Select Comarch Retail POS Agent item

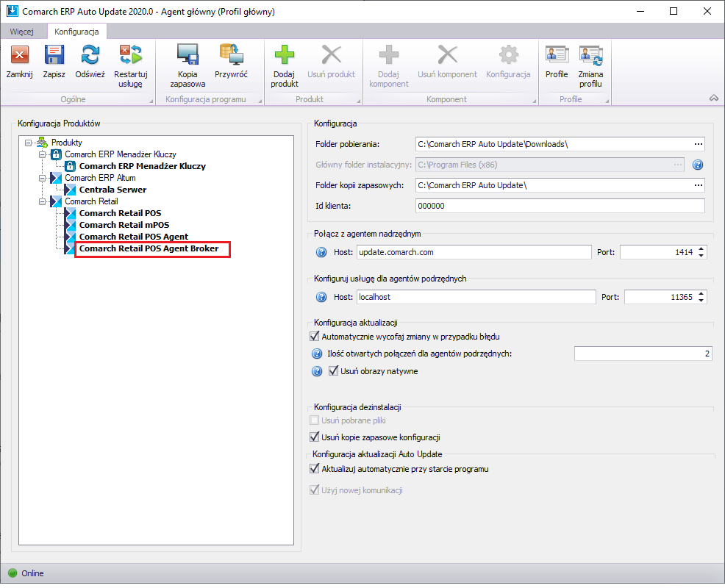tap(134, 237)
